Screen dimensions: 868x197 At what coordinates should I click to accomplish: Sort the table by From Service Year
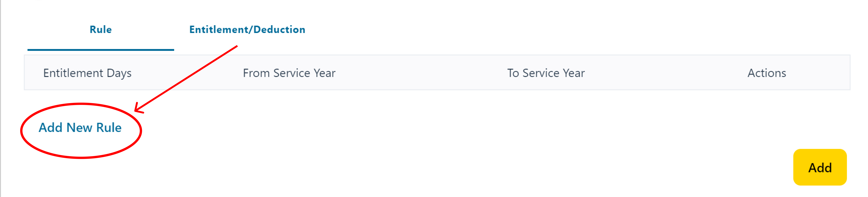pyautogui.click(x=289, y=73)
